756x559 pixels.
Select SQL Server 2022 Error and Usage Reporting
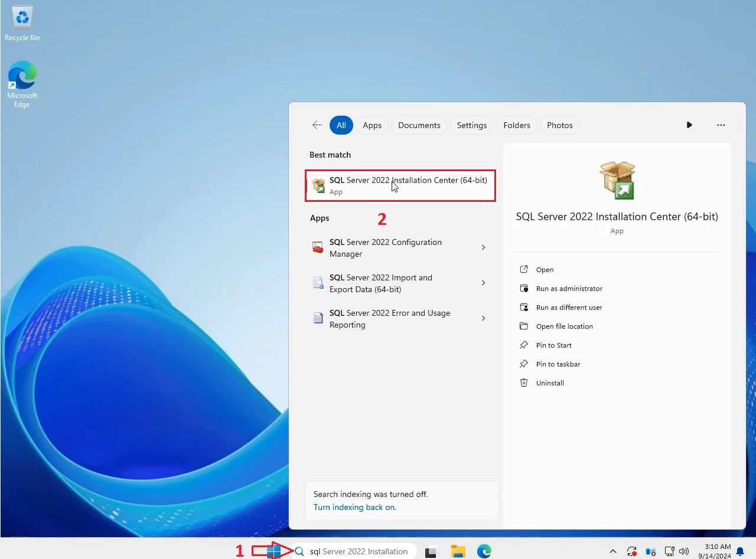pyautogui.click(x=400, y=319)
